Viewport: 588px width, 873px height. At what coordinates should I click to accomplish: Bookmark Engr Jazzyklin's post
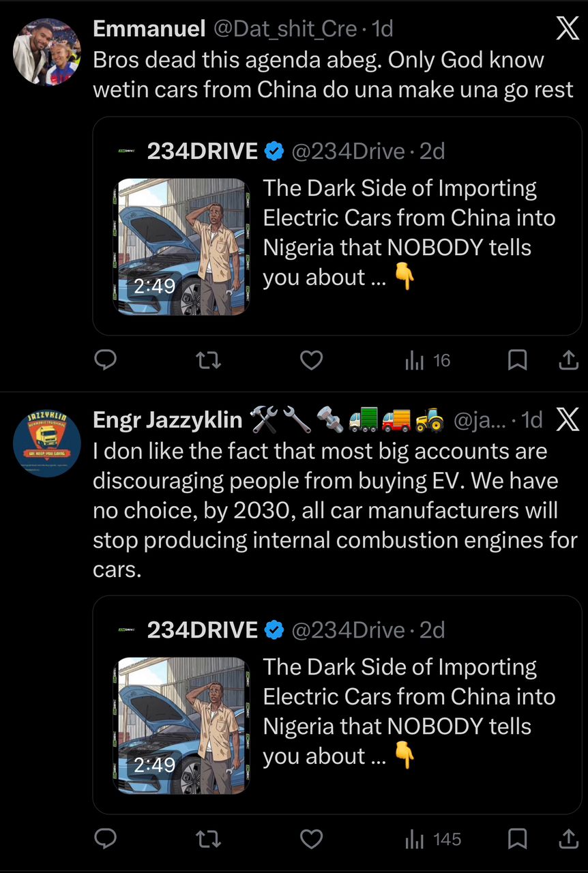(x=518, y=839)
